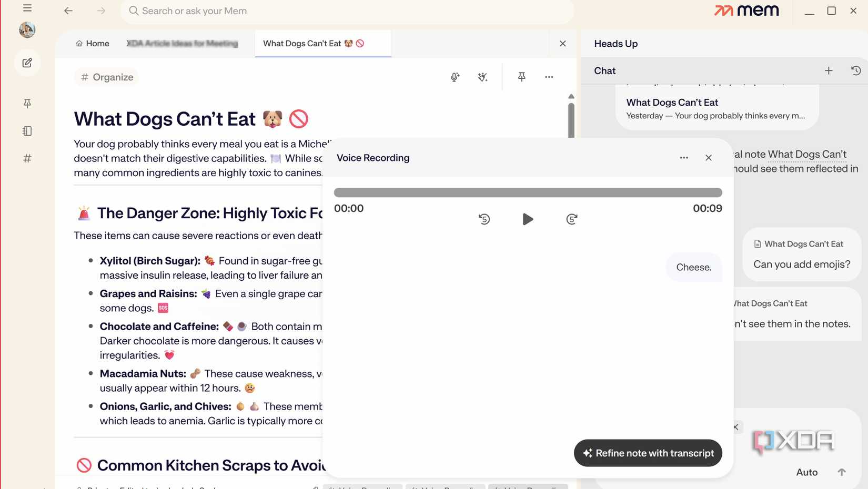Open Voice Recording more options menu
Viewport: 868px width, 489px height.
tap(684, 158)
